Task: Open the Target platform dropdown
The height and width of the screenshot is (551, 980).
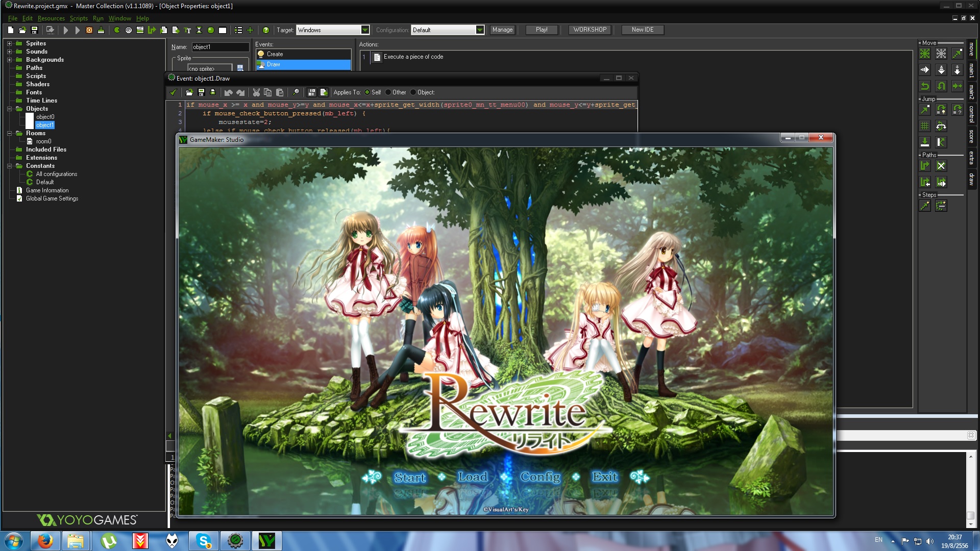Action: [x=365, y=30]
